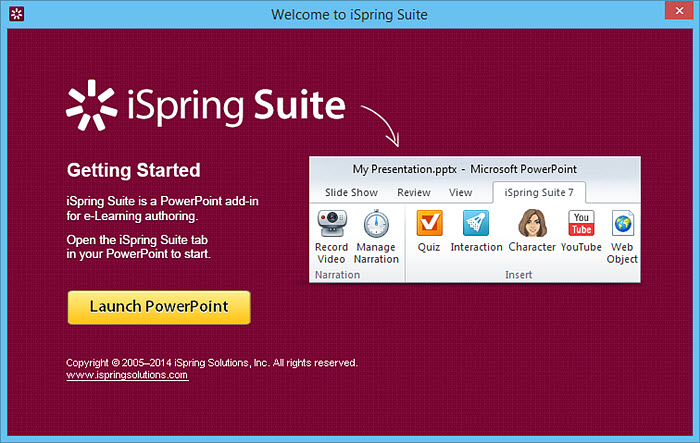
Task: Select the Review tab
Action: (x=414, y=192)
